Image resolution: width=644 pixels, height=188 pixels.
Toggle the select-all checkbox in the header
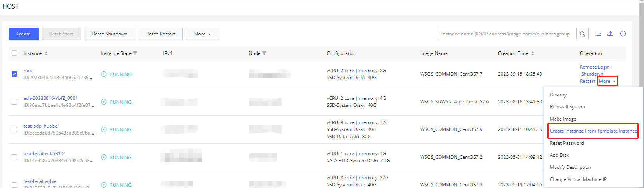14,53
